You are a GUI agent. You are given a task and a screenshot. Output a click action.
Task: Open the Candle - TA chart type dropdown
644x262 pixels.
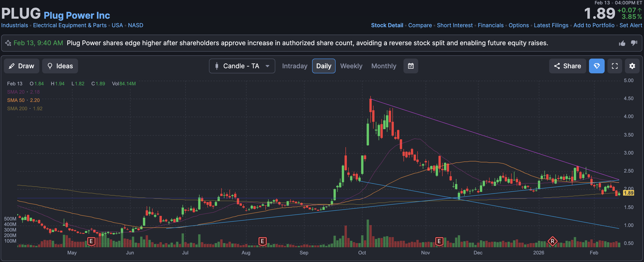[242, 66]
